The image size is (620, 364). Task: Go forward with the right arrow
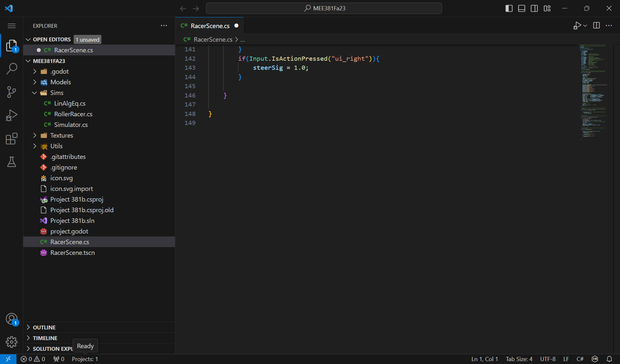tap(196, 8)
